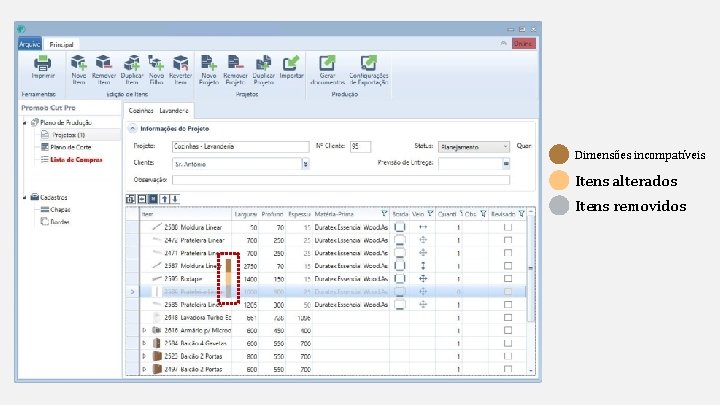This screenshot has width=720, height=405.
Task: Click the Novo Filho icon
Action: tap(156, 63)
